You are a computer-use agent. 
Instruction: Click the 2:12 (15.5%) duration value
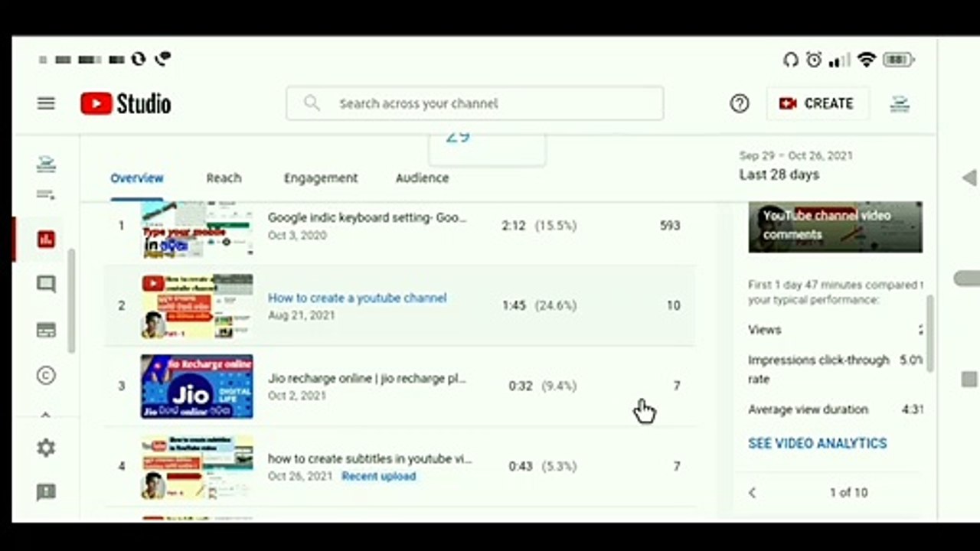539,225
